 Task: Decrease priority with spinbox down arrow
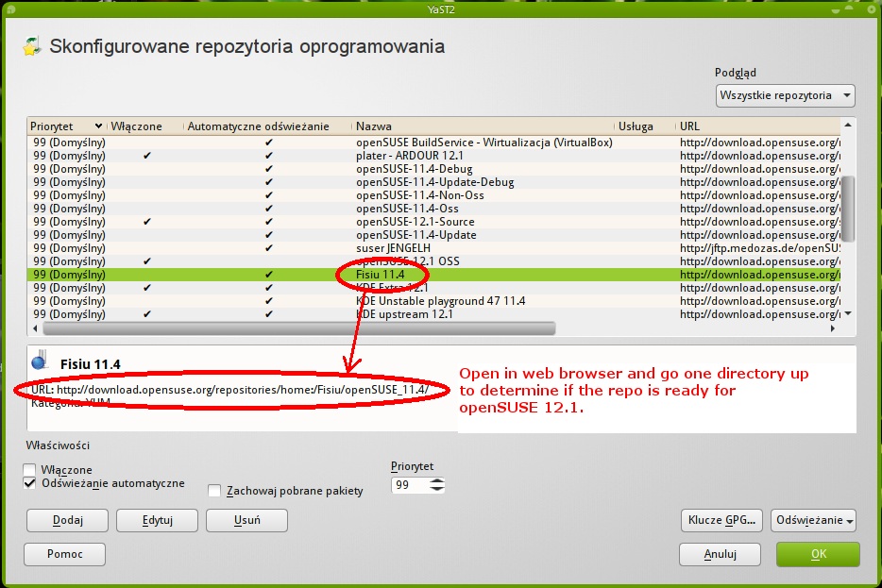437,489
